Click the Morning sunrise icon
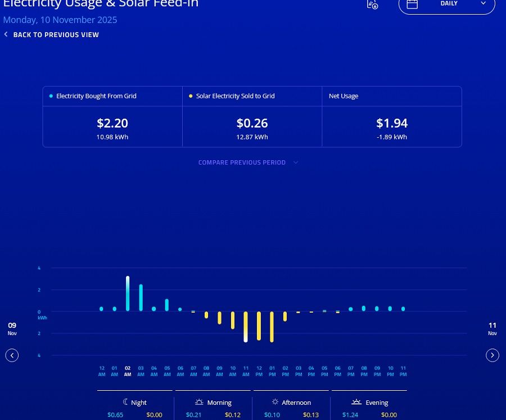Viewport: 506px width, 420px height. pyautogui.click(x=199, y=403)
